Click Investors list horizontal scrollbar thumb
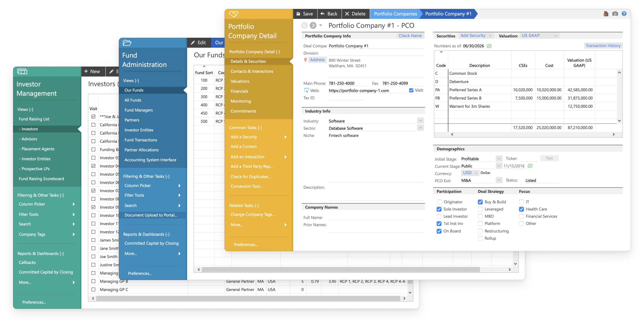The height and width of the screenshot is (326, 644). pyautogui.click(x=248, y=298)
